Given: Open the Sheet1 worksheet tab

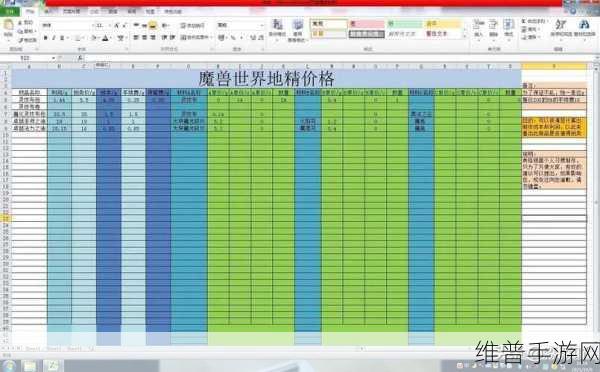Looking at the screenshot, I should click(33, 349).
